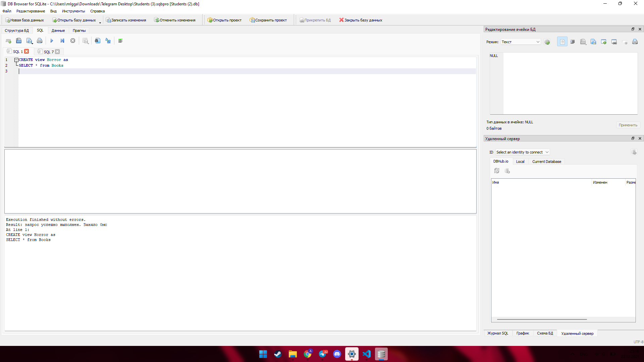Collapse the CREATE view code fold

click(16, 60)
